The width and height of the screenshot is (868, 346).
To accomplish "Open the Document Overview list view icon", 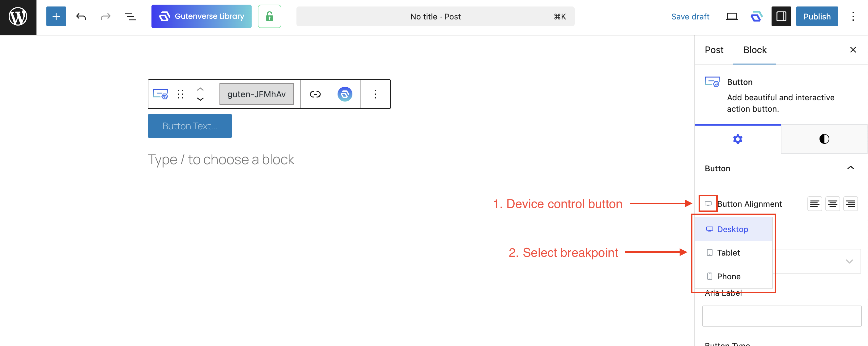I will click(131, 16).
